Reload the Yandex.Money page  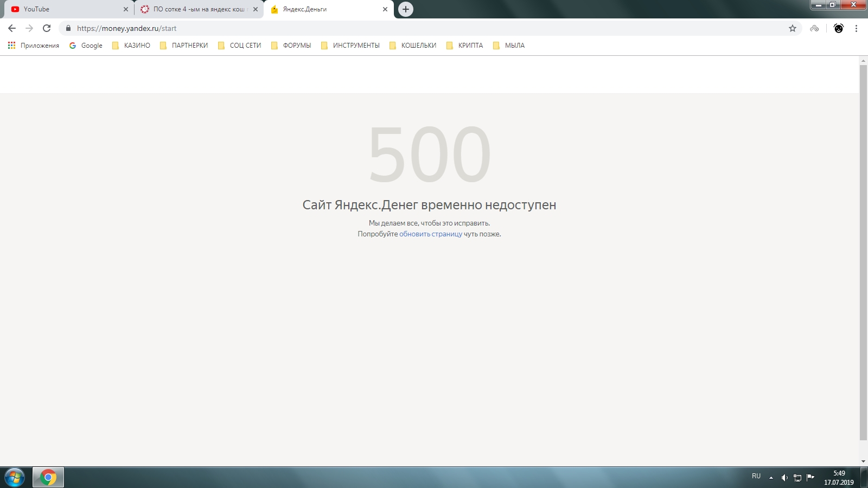tap(47, 28)
